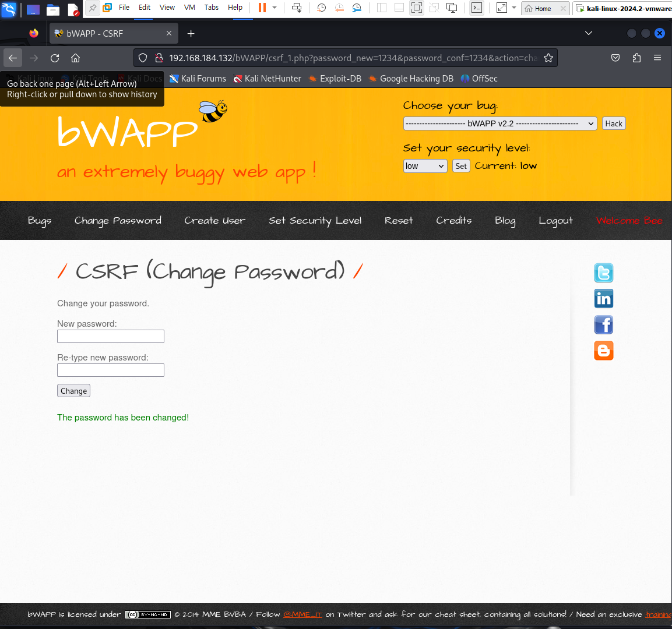Open the snapshot manager icon
The image size is (672, 629).
[357, 8]
